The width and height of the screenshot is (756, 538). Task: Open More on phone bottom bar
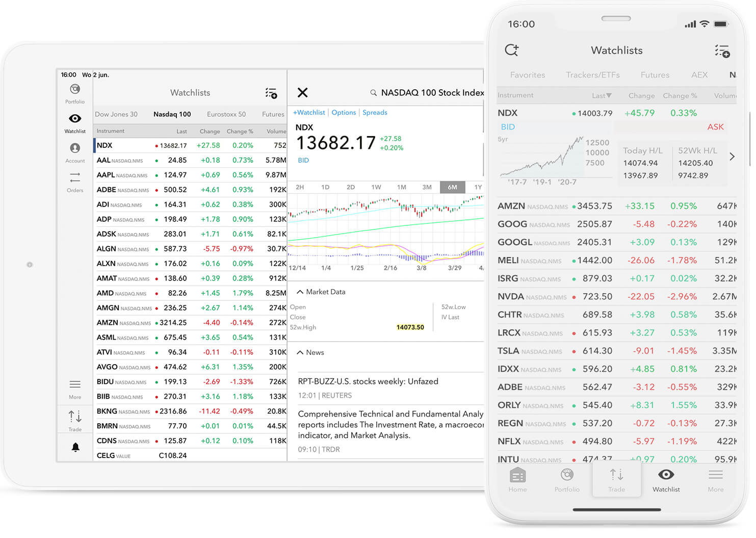tap(716, 480)
